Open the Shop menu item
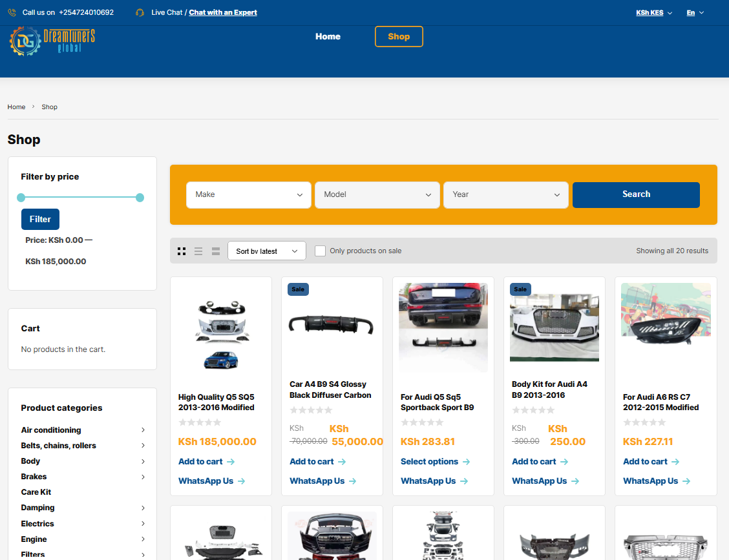This screenshot has width=729, height=560. tap(399, 37)
